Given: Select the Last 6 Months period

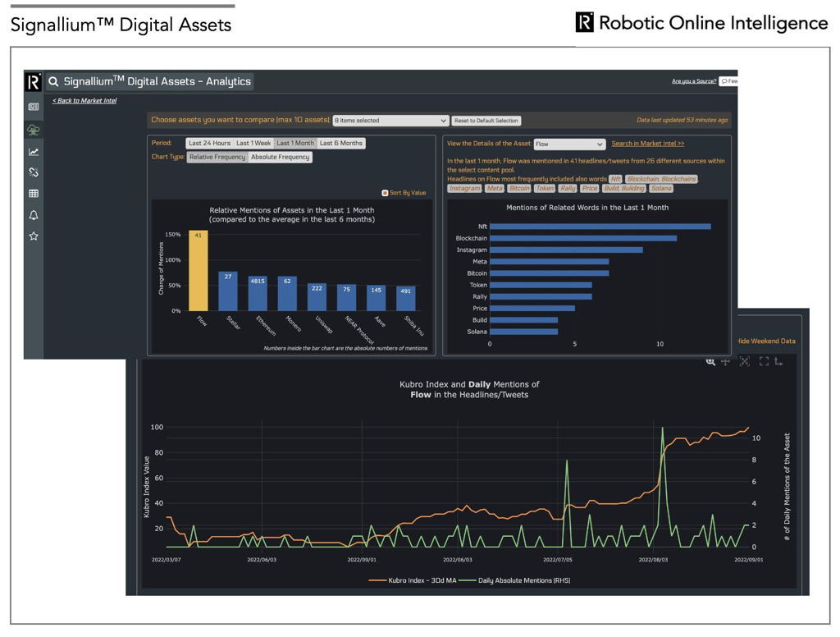Looking at the screenshot, I should (x=340, y=143).
